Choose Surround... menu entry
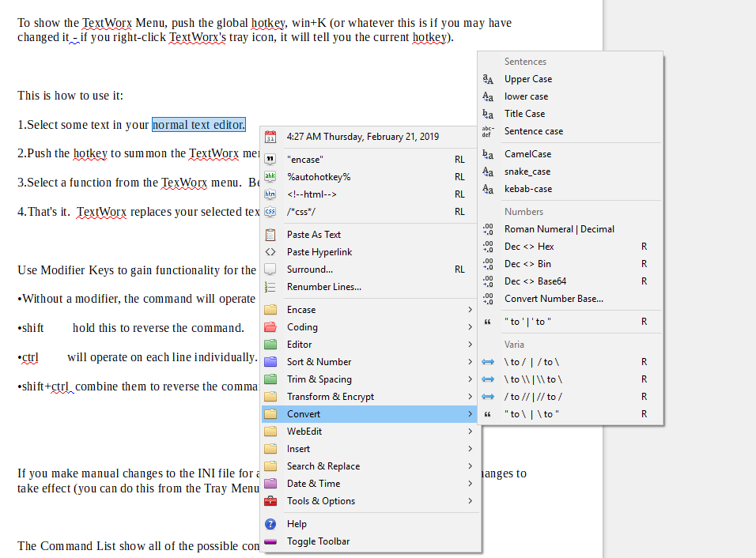756x558 pixels. click(369, 270)
